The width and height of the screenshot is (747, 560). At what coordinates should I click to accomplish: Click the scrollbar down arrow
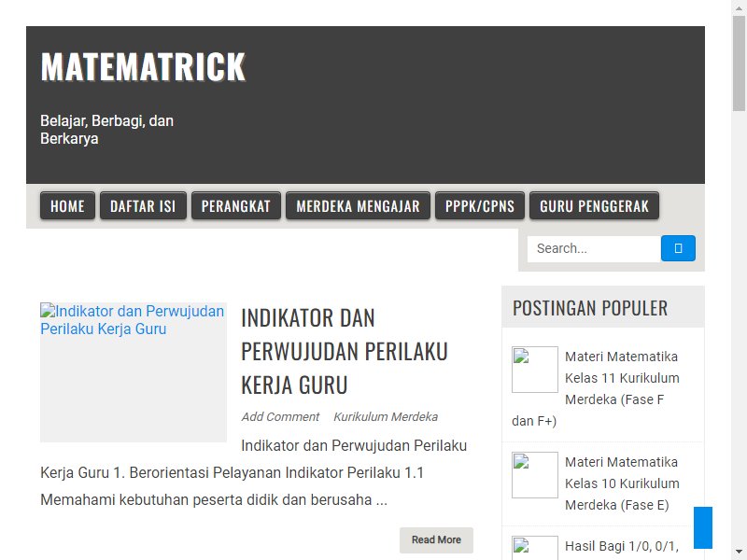739,553
